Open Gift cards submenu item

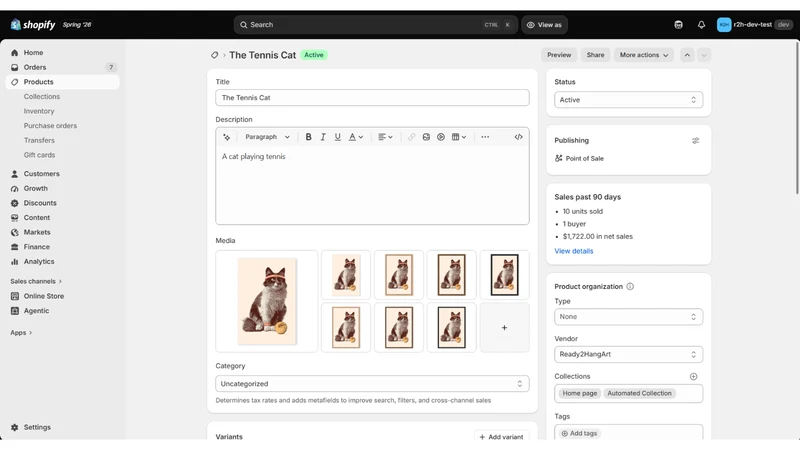[x=39, y=155]
